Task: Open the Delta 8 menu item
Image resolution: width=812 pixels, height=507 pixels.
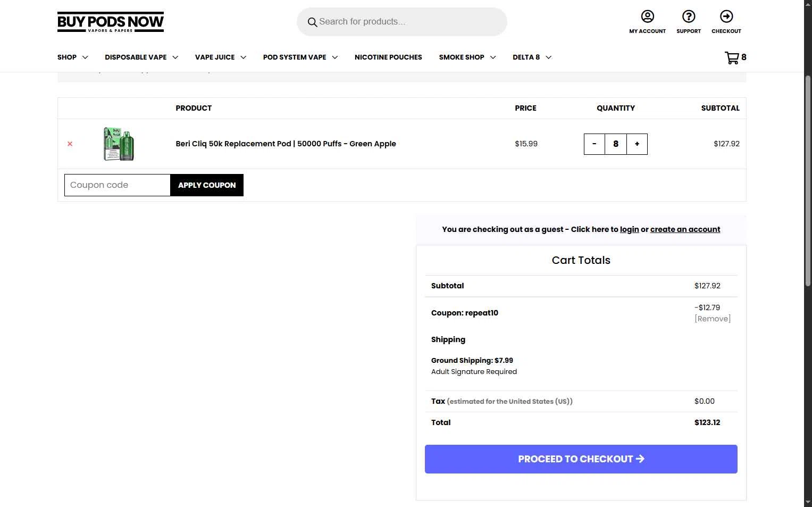Action: pos(526,57)
